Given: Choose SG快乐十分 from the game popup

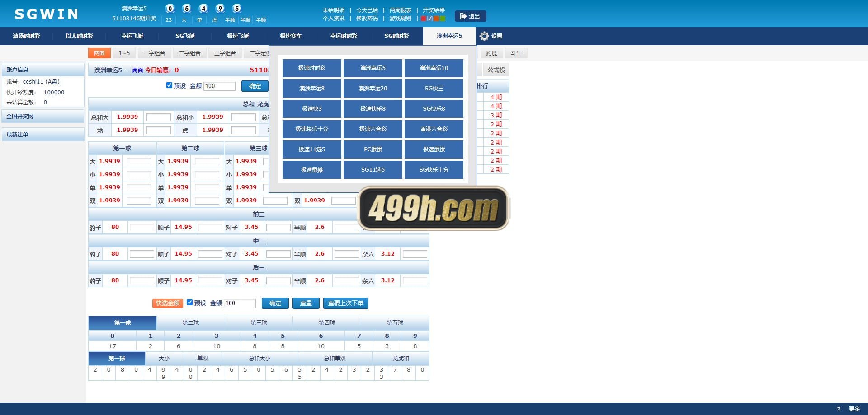Looking at the screenshot, I should [x=434, y=170].
